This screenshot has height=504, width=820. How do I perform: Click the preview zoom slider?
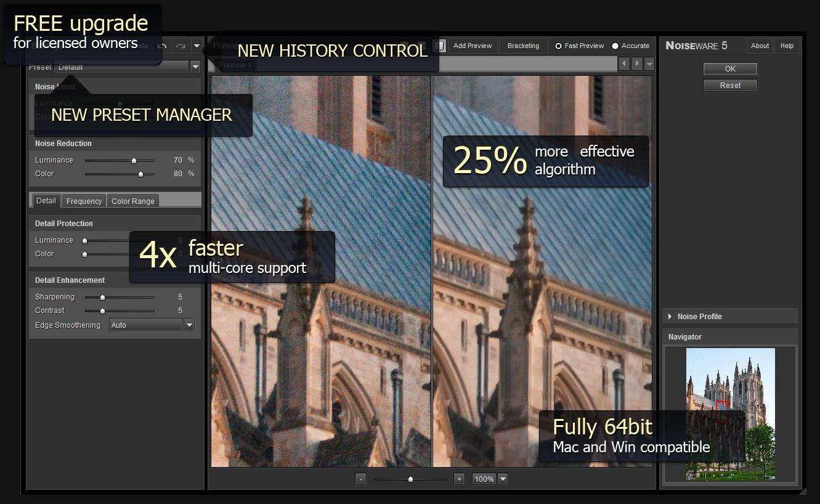tap(410, 479)
